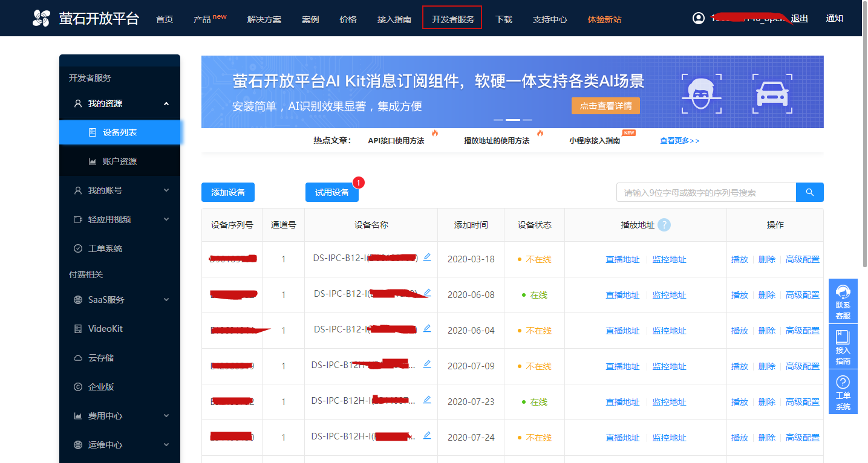Click the magnifier search button
The height and width of the screenshot is (463, 868).
point(810,192)
